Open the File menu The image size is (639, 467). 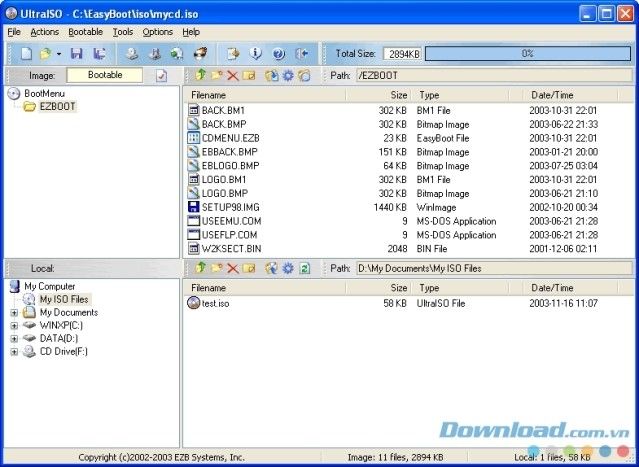click(14, 32)
